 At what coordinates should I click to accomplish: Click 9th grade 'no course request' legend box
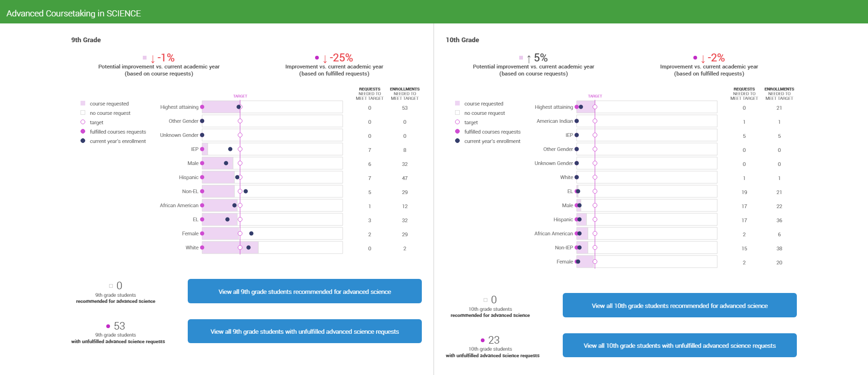[83, 112]
